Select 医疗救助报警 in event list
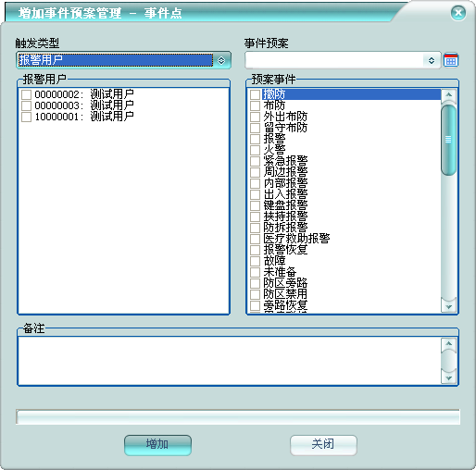This screenshot has height=470, width=476. click(297, 239)
